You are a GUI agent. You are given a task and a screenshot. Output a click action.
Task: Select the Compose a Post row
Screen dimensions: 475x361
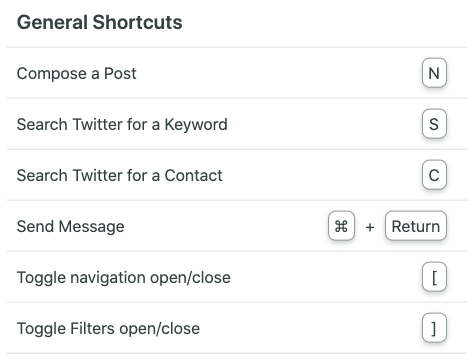[237, 73]
